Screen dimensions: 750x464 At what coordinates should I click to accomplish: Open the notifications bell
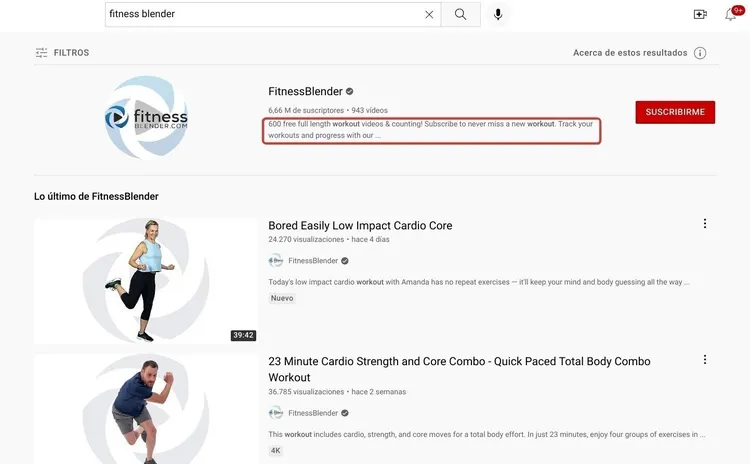click(x=730, y=14)
